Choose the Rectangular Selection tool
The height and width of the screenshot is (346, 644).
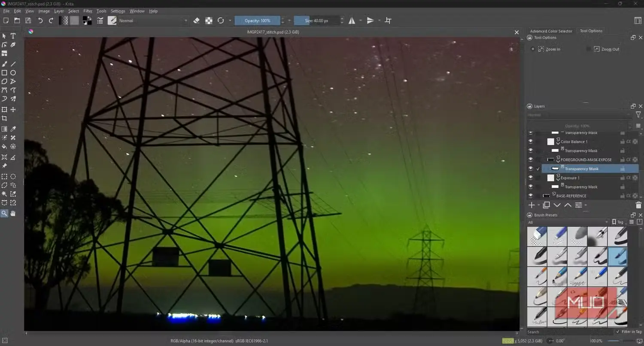click(4, 177)
